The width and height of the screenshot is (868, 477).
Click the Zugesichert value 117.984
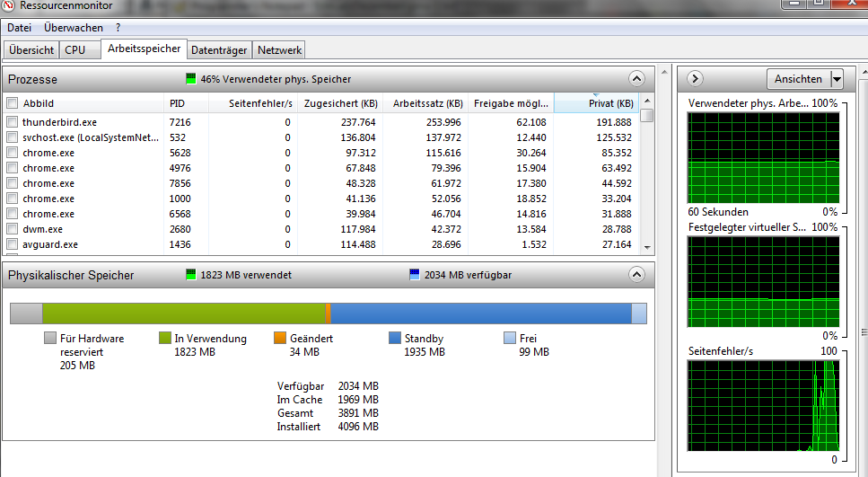tap(358, 229)
